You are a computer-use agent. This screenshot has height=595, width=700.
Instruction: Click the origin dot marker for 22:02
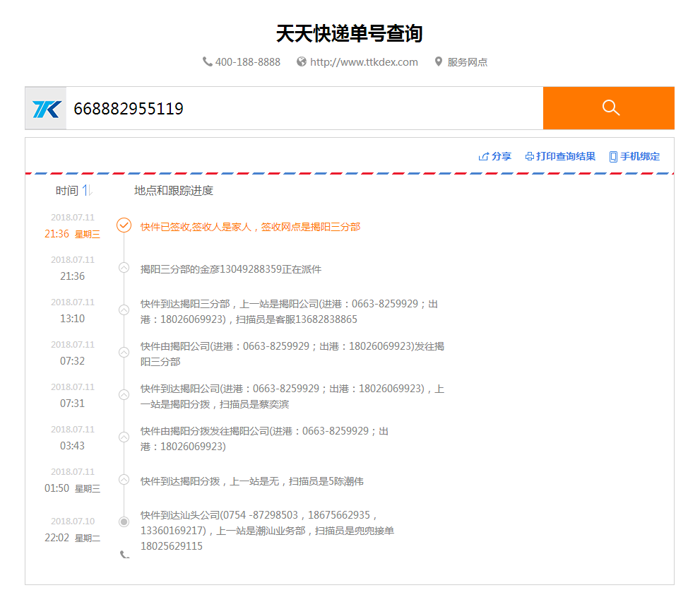click(x=124, y=522)
